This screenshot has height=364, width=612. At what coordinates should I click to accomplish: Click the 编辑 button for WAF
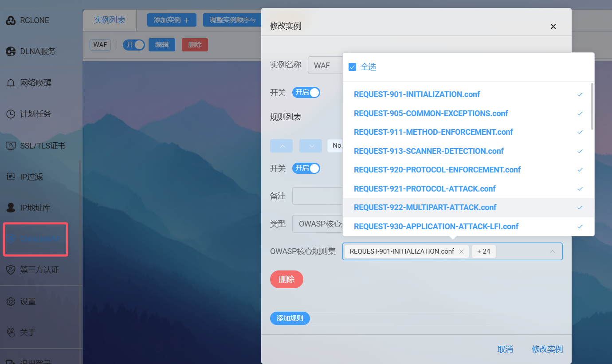coord(162,45)
